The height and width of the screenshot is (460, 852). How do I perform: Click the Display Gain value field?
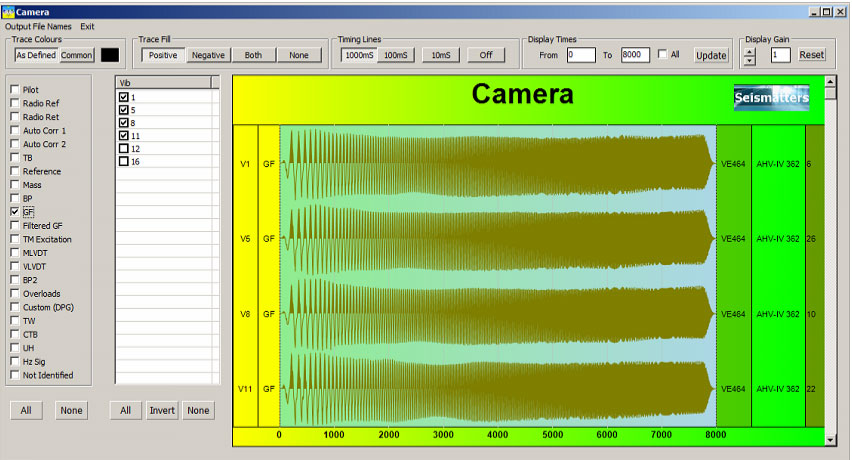pyautogui.click(x=780, y=55)
